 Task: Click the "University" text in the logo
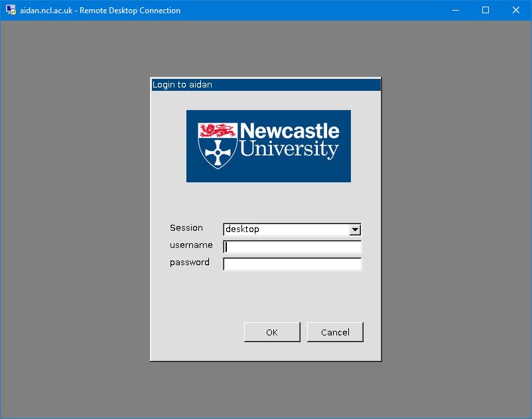click(289, 149)
